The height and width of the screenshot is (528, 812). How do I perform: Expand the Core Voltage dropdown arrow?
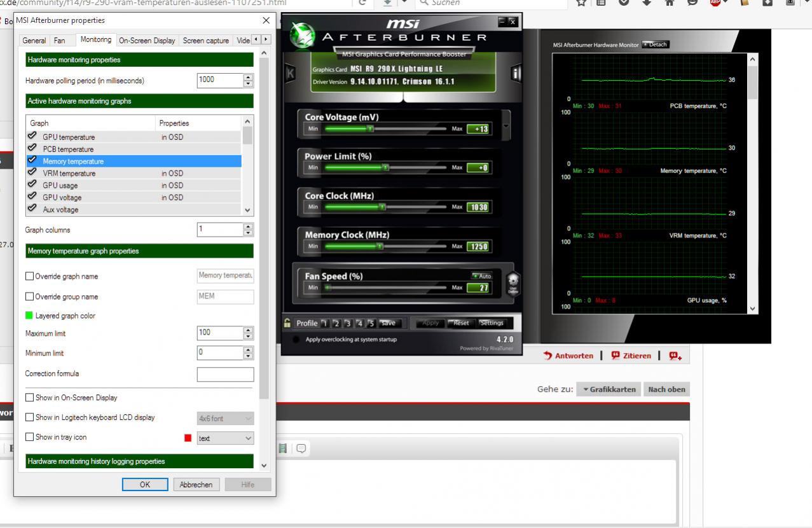pos(506,124)
